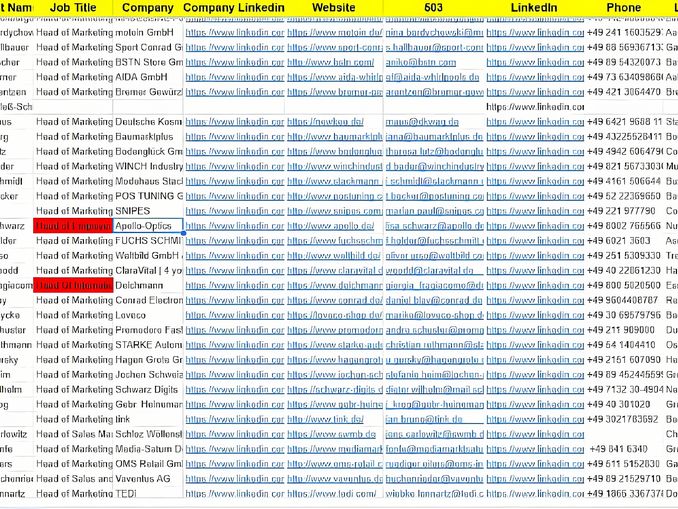Screen dimensions: 678x509
Task: Select the Baumarktplus company cell
Action: point(148,137)
